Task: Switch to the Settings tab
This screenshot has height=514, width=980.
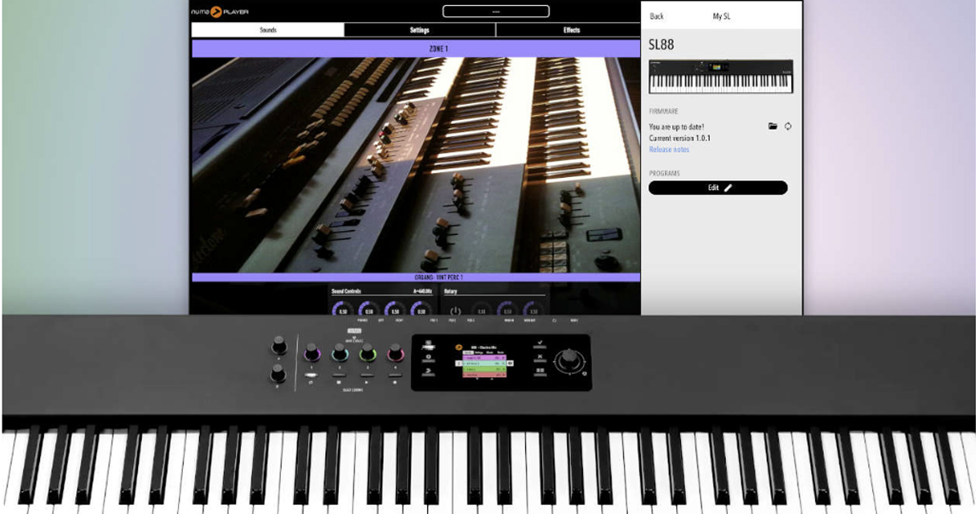Action: tap(420, 30)
